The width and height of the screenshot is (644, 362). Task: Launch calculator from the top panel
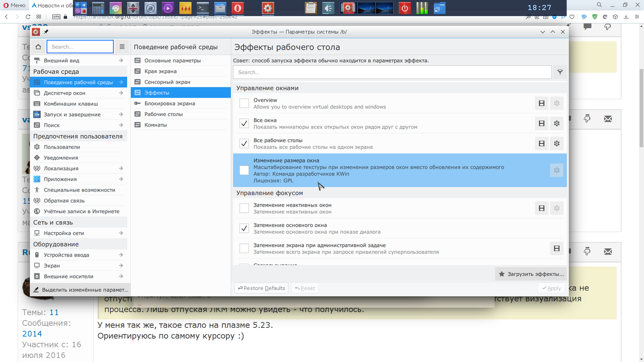[x=98, y=8]
